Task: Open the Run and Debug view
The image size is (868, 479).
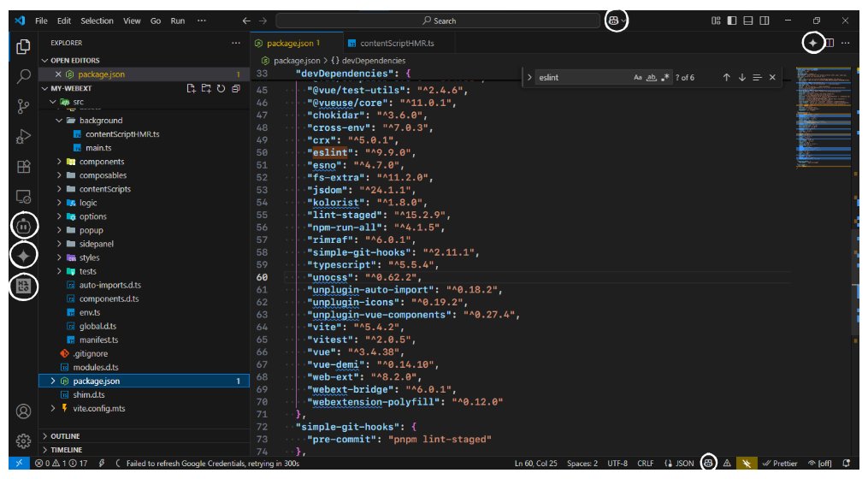Action: [x=23, y=136]
